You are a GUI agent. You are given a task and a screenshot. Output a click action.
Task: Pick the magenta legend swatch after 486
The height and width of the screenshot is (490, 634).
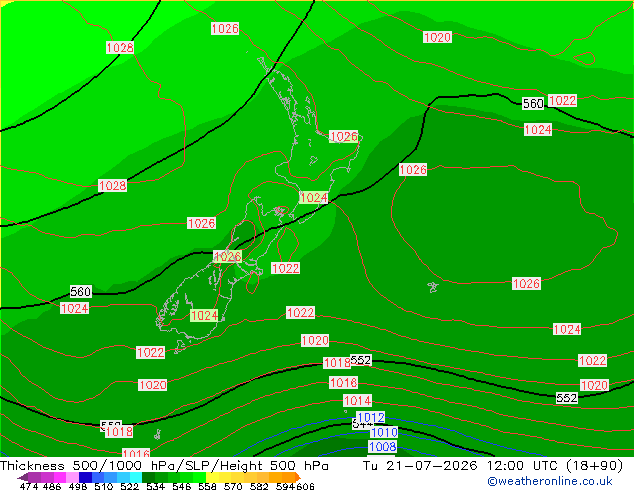click(x=60, y=477)
